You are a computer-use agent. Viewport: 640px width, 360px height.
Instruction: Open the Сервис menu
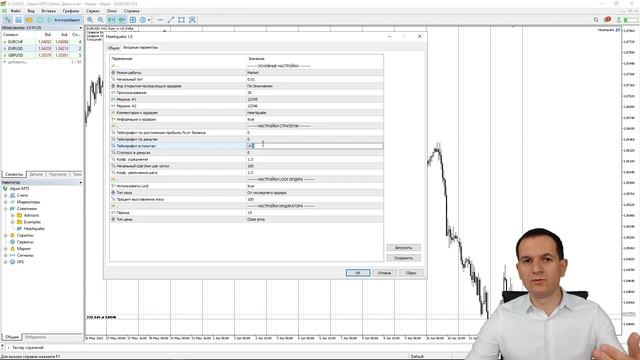tap(93, 11)
